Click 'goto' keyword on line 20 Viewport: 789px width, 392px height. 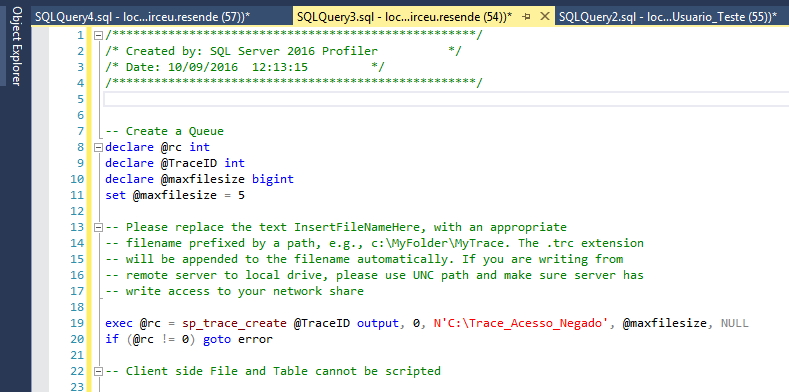(216, 339)
